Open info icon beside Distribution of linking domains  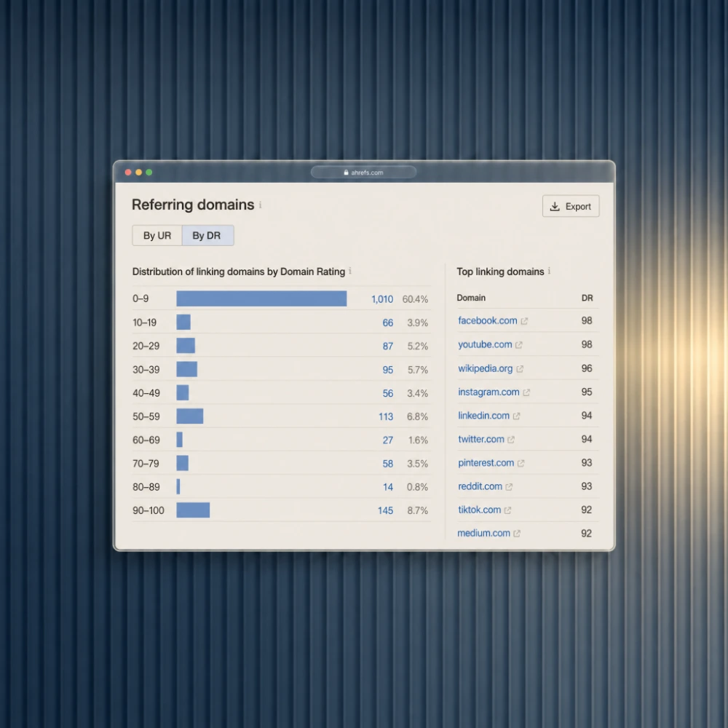click(350, 271)
